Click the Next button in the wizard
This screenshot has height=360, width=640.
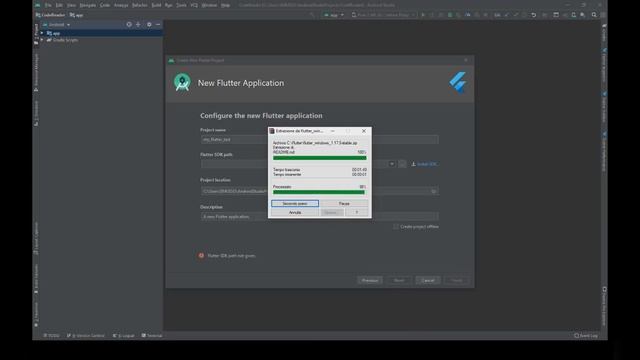[399, 280]
